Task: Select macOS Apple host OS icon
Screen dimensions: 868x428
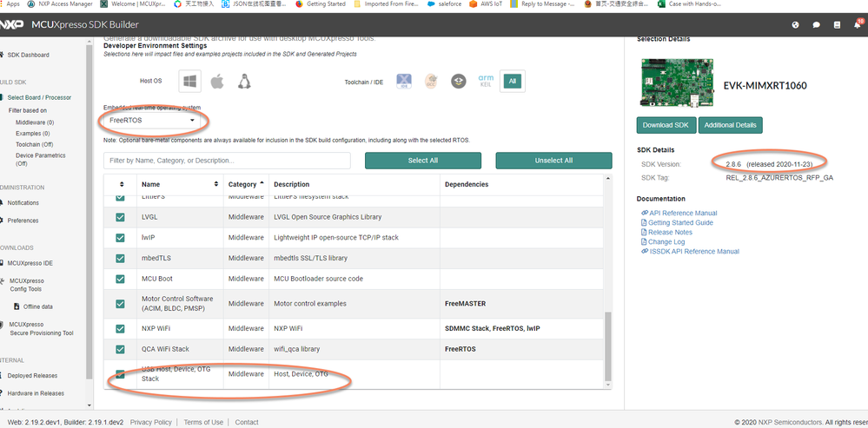Action: [x=217, y=82]
